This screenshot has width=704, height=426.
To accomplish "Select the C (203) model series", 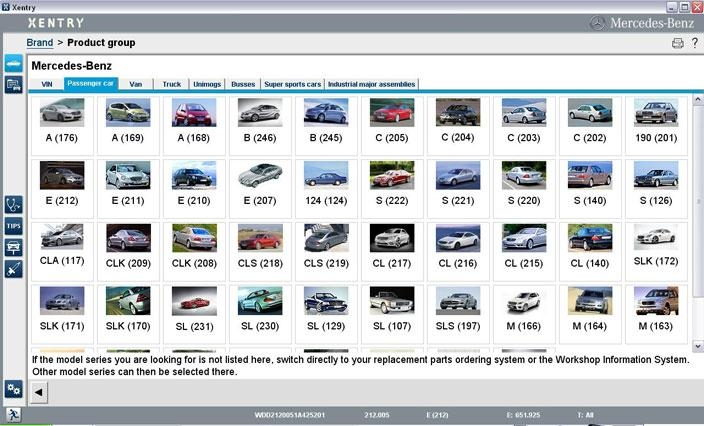I will coord(524,126).
